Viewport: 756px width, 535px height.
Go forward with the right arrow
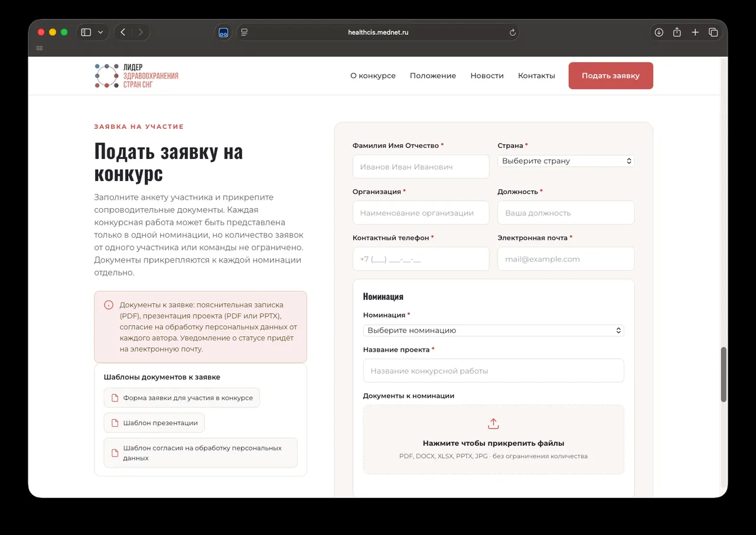click(x=141, y=33)
